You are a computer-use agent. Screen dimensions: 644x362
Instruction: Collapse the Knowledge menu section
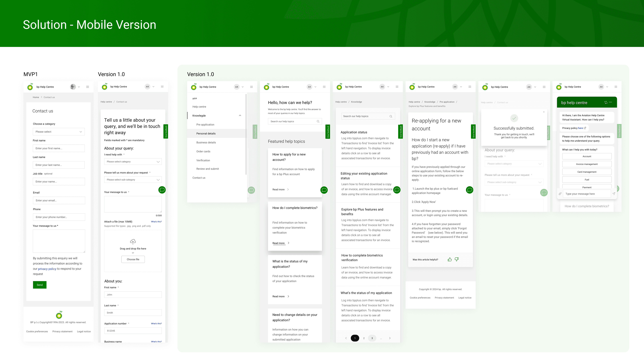(240, 115)
